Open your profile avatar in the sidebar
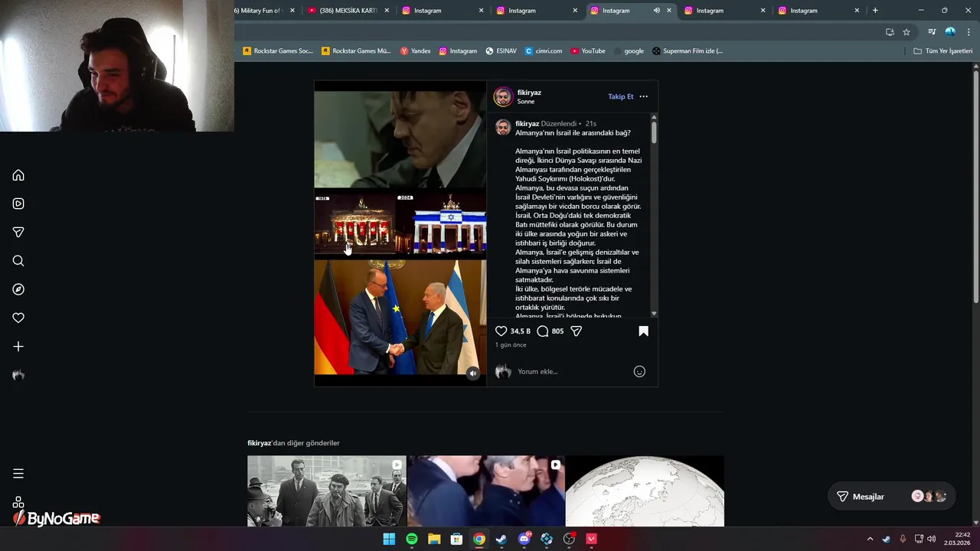This screenshot has height=551, width=980. click(18, 375)
